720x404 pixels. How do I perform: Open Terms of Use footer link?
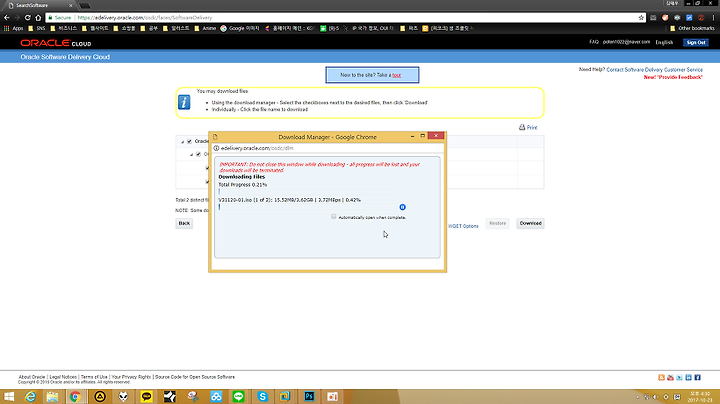94,377
